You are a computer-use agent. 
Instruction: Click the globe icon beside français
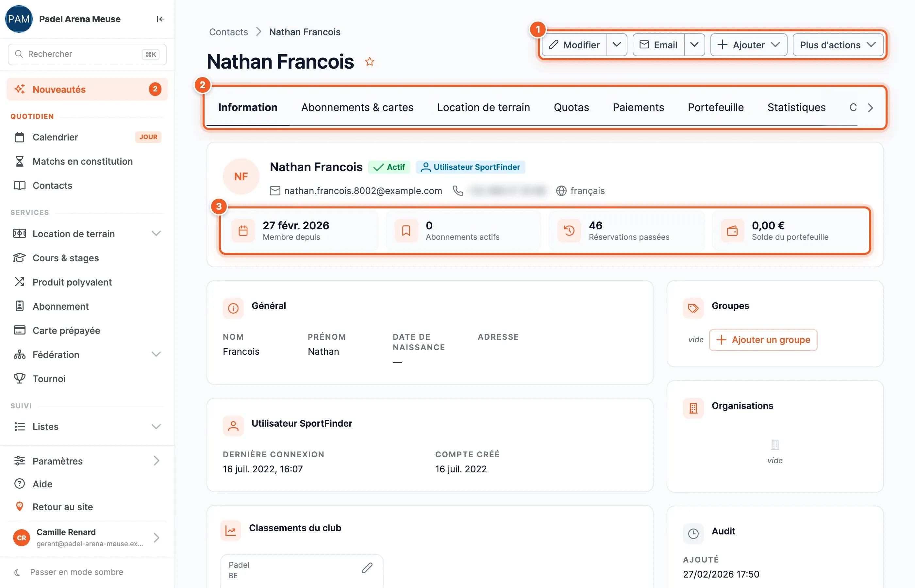pyautogui.click(x=561, y=190)
